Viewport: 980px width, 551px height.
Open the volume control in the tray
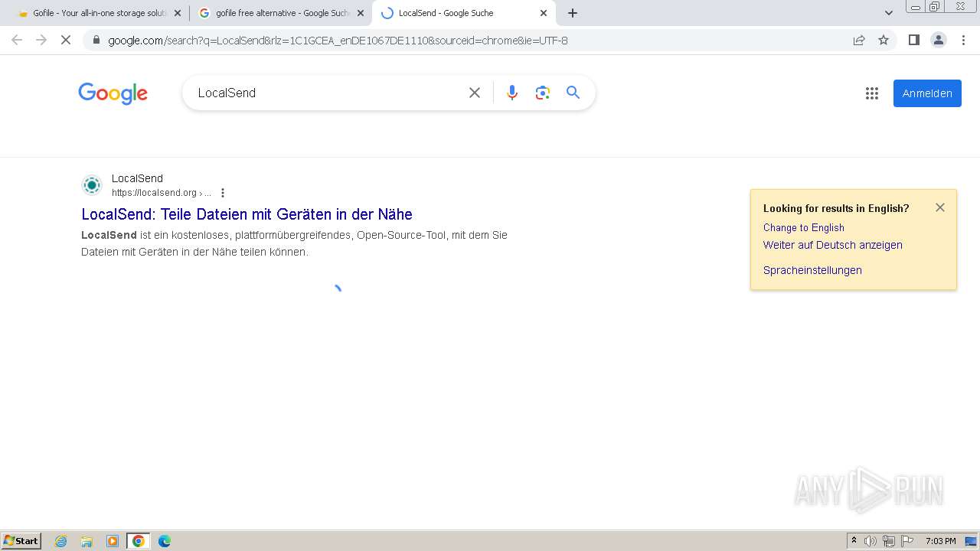(x=871, y=541)
